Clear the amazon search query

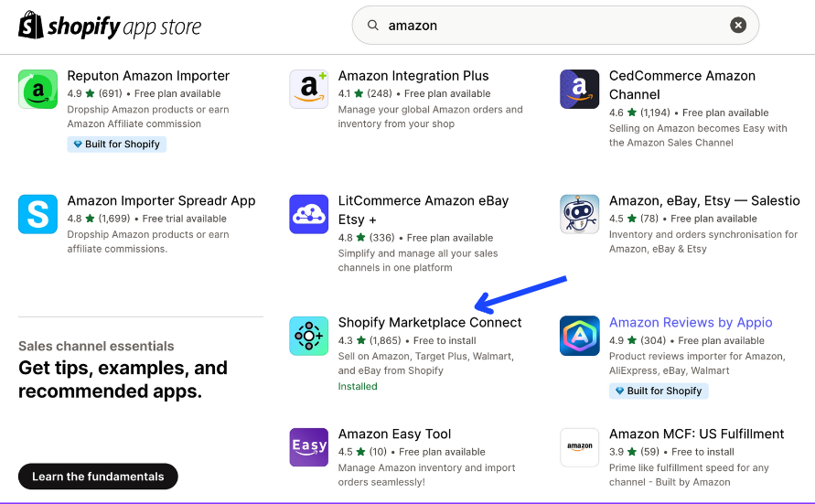pyautogui.click(x=738, y=25)
